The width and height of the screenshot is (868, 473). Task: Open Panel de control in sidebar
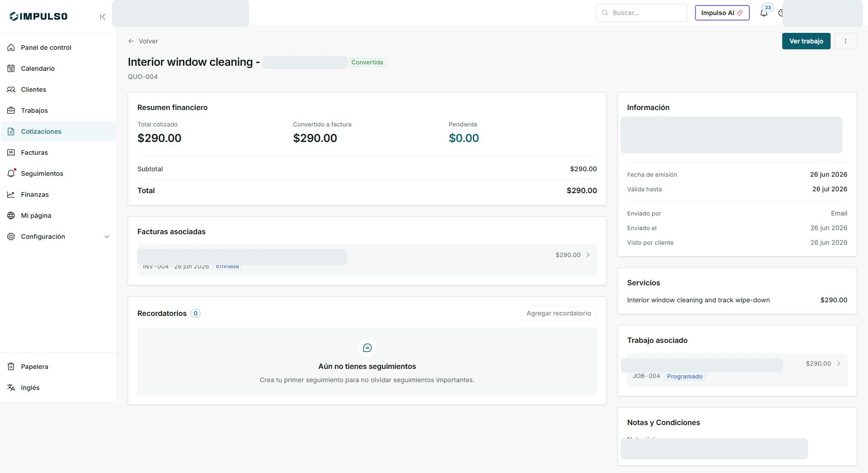[58, 47]
